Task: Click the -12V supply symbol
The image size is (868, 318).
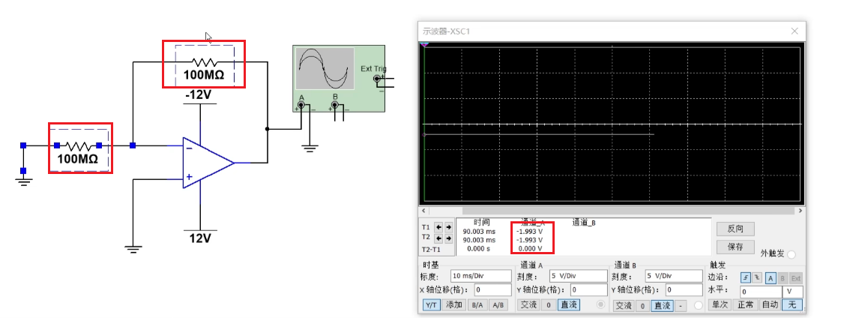Action: tap(199, 95)
